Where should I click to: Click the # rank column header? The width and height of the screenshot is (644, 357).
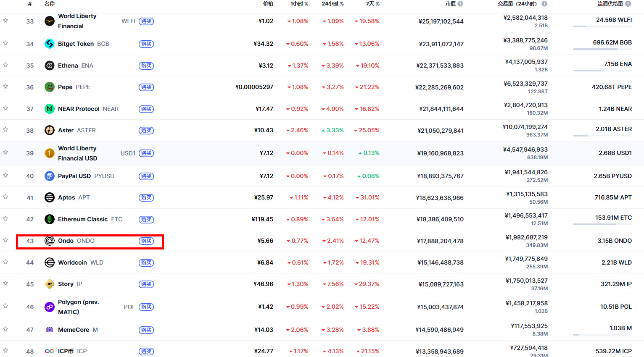30,4
